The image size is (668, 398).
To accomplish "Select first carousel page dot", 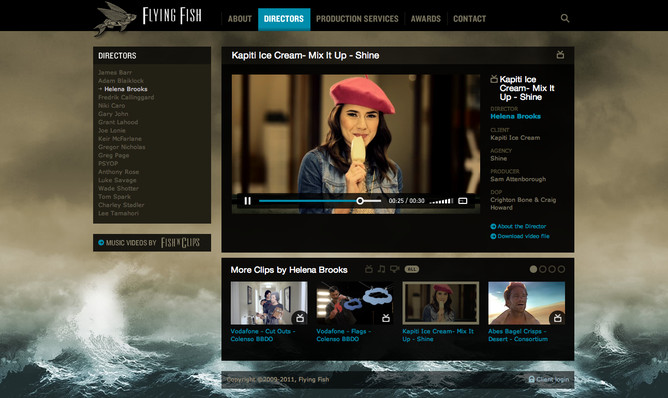I will [x=533, y=269].
